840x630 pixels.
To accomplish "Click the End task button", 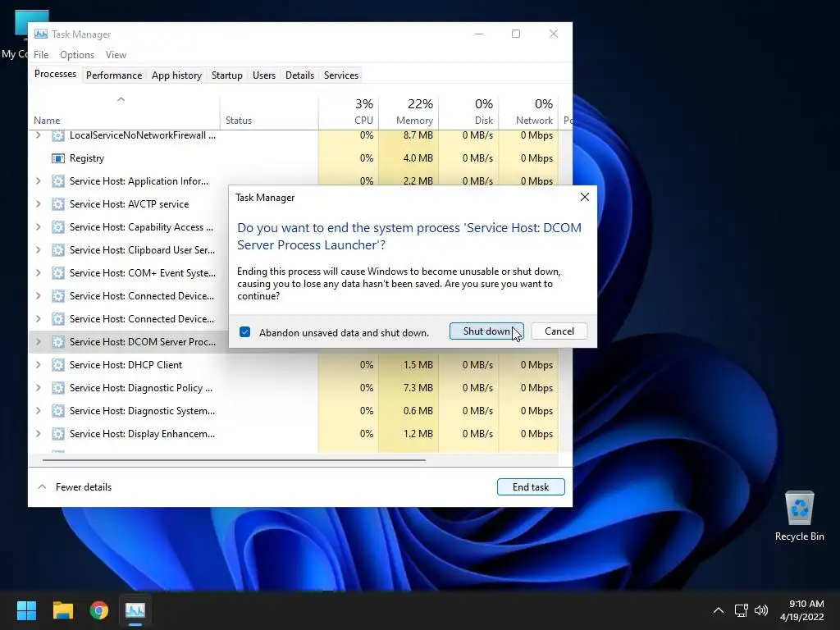I will tap(531, 487).
